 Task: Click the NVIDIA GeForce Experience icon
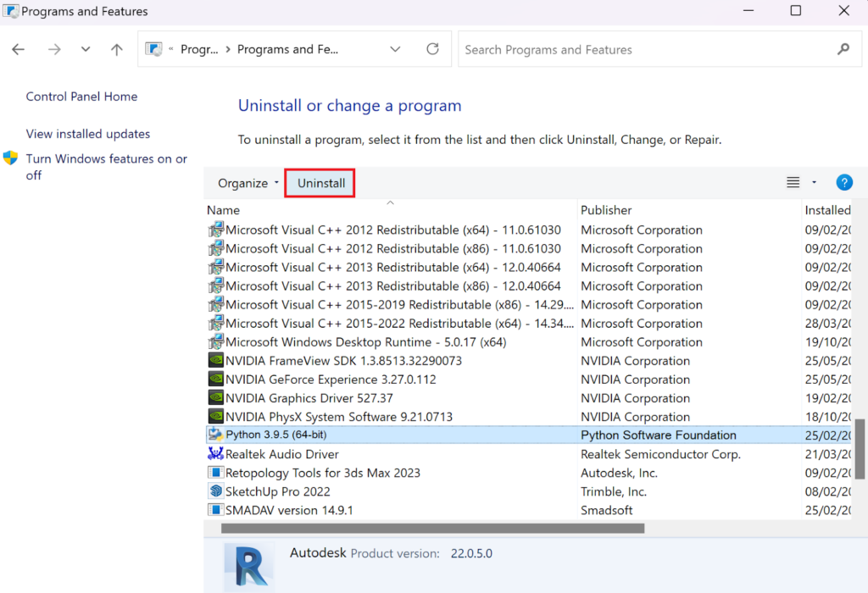215,379
